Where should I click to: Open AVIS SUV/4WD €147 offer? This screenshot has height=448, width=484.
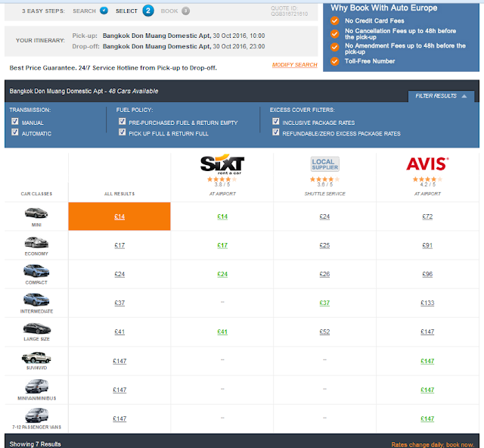pyautogui.click(x=427, y=361)
